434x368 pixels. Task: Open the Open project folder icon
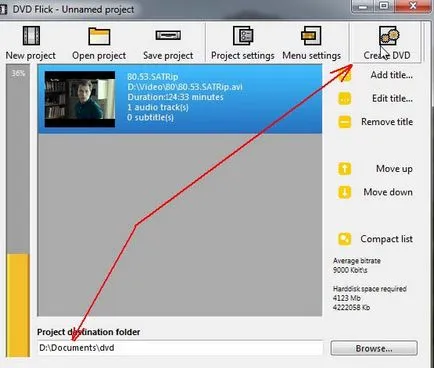(99, 36)
